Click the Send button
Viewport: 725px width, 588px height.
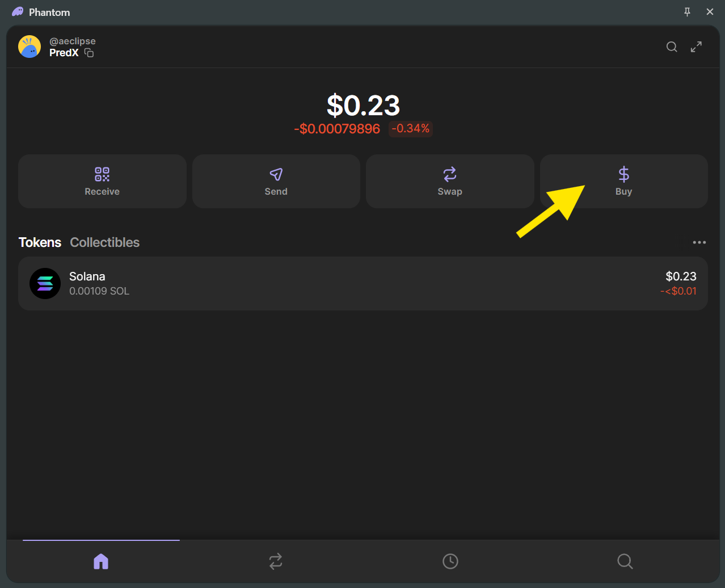(x=276, y=182)
